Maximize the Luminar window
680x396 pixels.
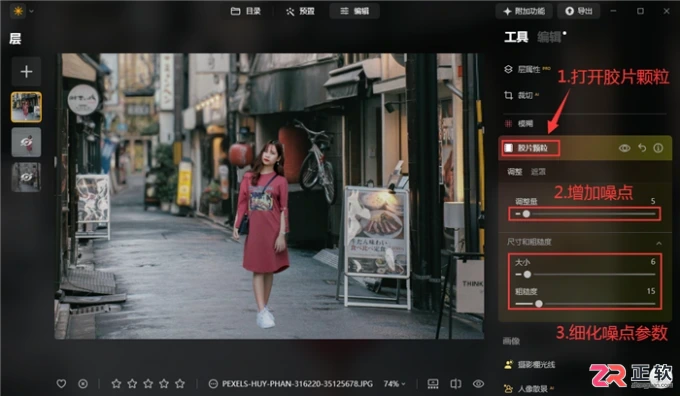coord(640,11)
